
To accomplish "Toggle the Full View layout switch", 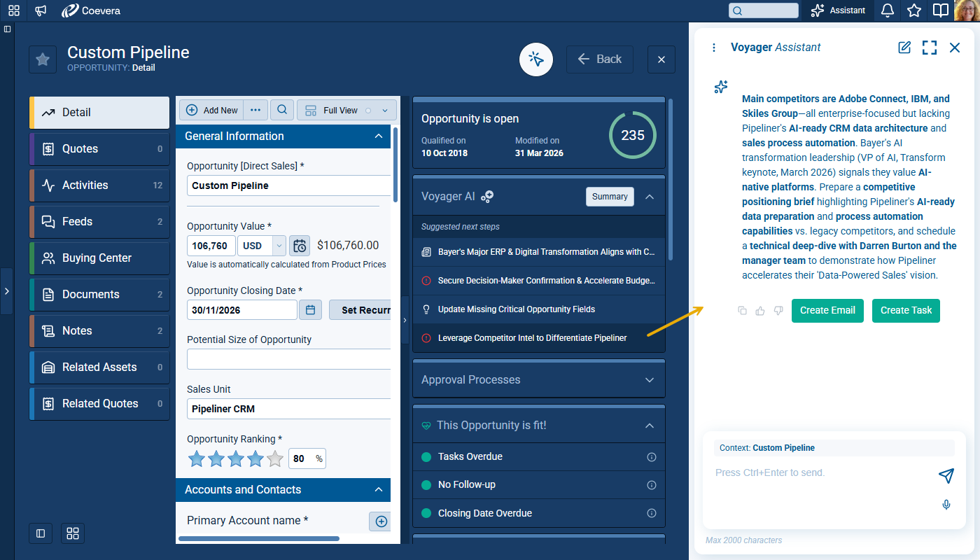I will pyautogui.click(x=369, y=111).
